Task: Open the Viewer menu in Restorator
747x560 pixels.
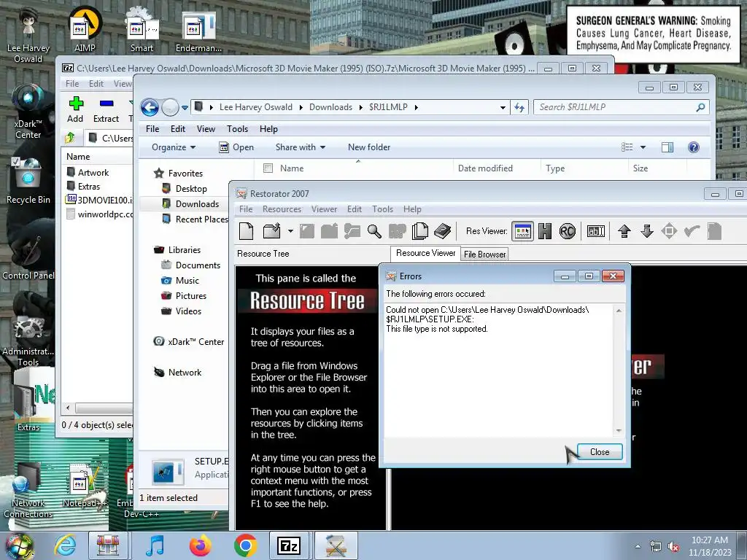Action: pos(324,209)
